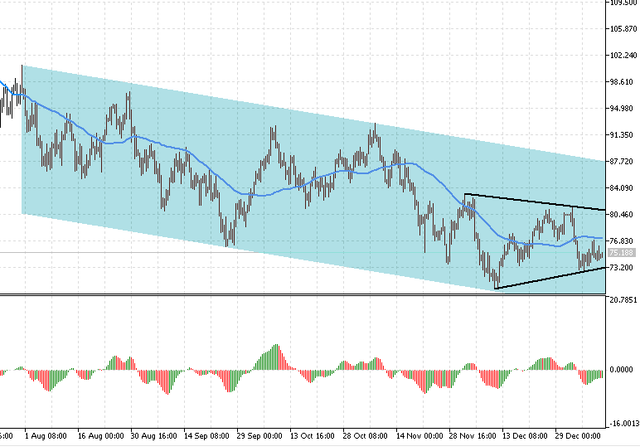Click the oscillator 20.7851 scale label
640x447 pixels.
(622, 314)
